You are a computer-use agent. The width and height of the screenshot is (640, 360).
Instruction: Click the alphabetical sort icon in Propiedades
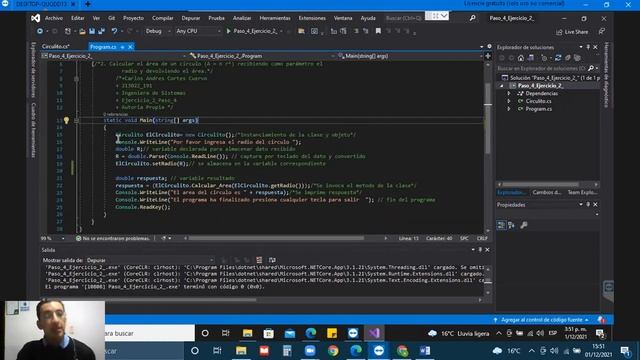point(511,225)
